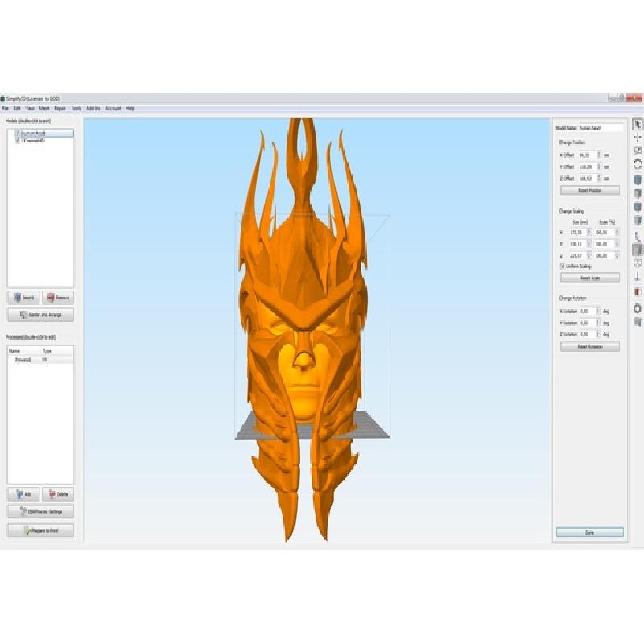Select the normal selection arrow tool
This screenshot has width=644, height=644.
[x=638, y=124]
